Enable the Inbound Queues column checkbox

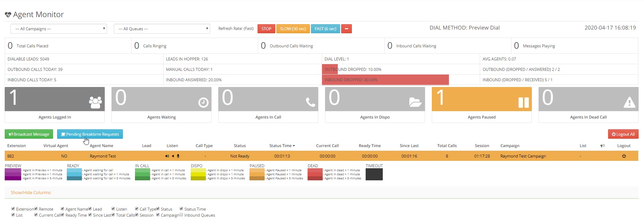(x=181, y=215)
